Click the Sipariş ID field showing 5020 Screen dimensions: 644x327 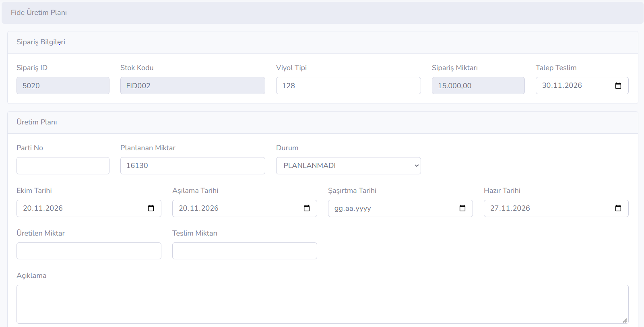[x=63, y=86]
